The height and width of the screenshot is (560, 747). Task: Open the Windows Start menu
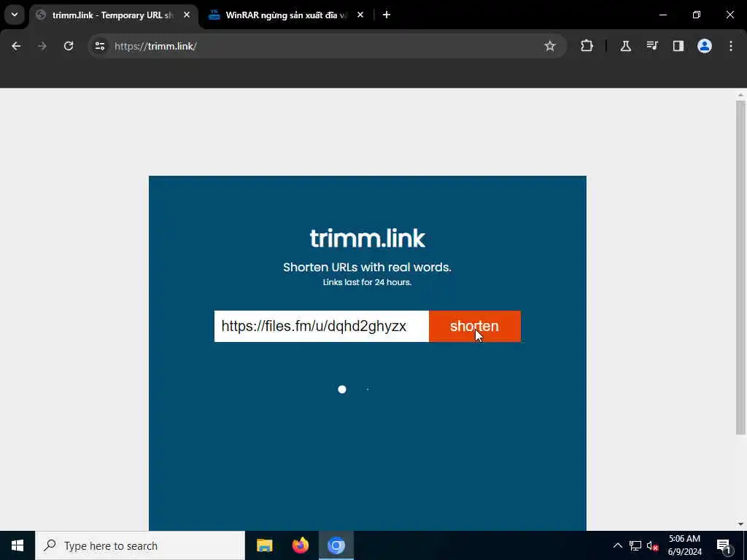[x=18, y=545]
